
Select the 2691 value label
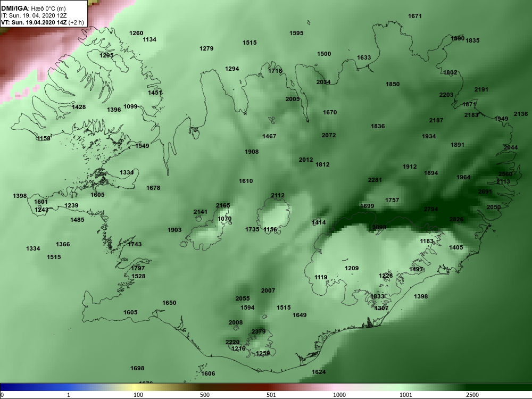pyautogui.click(x=485, y=192)
